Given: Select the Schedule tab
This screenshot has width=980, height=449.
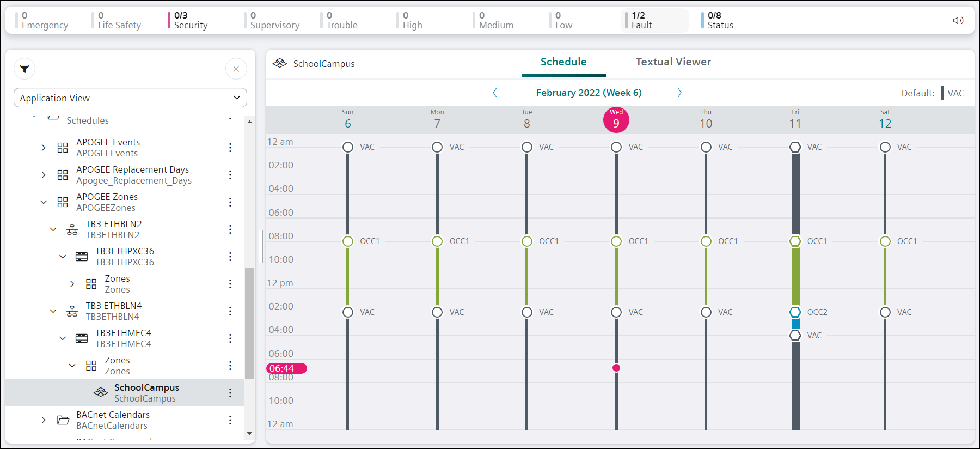Looking at the screenshot, I should [563, 62].
